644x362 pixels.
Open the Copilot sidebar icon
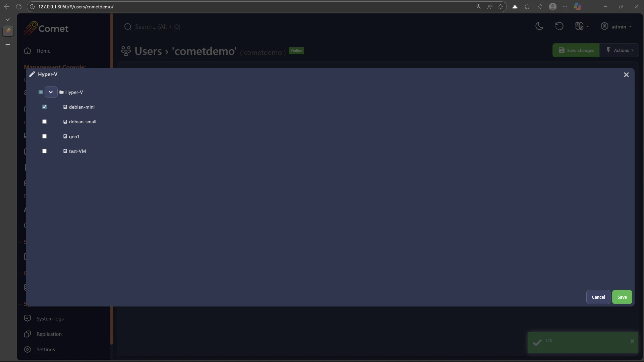(x=578, y=7)
